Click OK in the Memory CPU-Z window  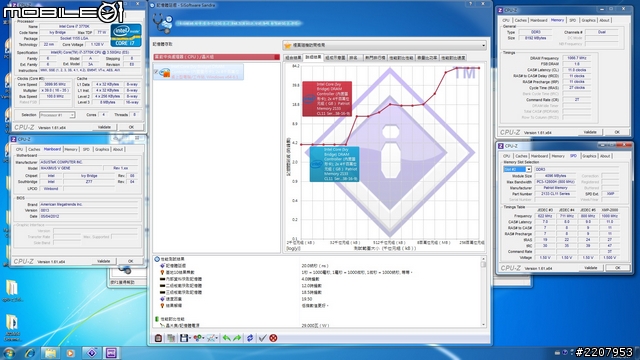tap(617, 132)
